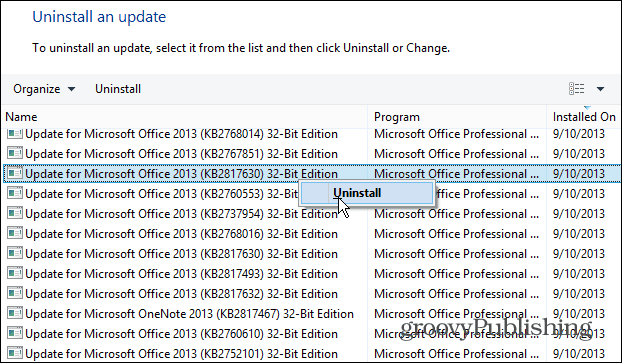Click the Program cell in the KB2752101 row
This screenshot has width=622, height=363.
click(x=456, y=353)
